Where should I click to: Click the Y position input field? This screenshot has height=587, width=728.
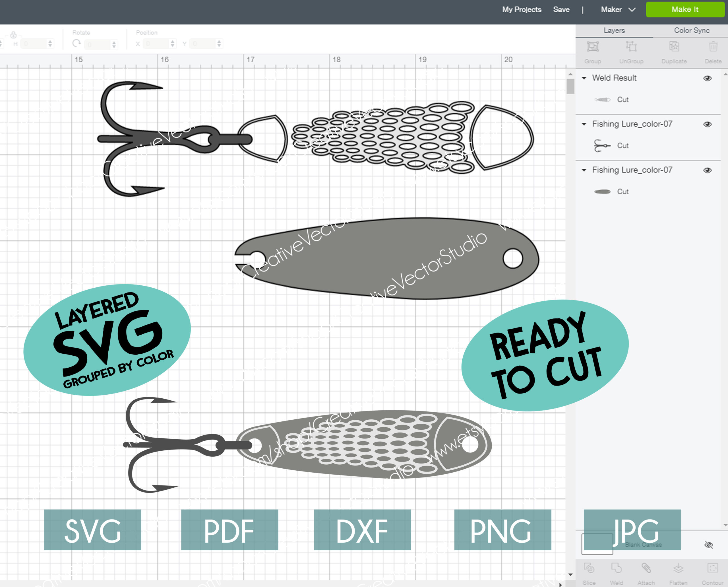(203, 44)
